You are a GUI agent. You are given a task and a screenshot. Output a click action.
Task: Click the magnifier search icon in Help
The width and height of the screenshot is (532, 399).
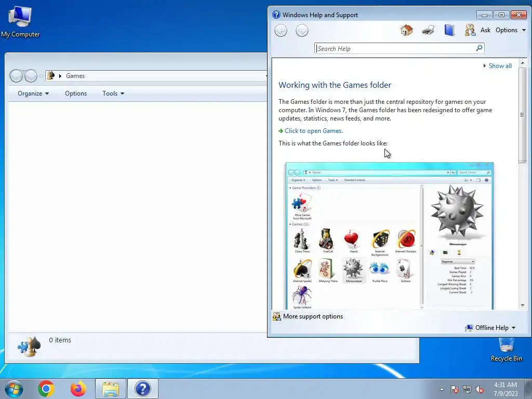479,48
